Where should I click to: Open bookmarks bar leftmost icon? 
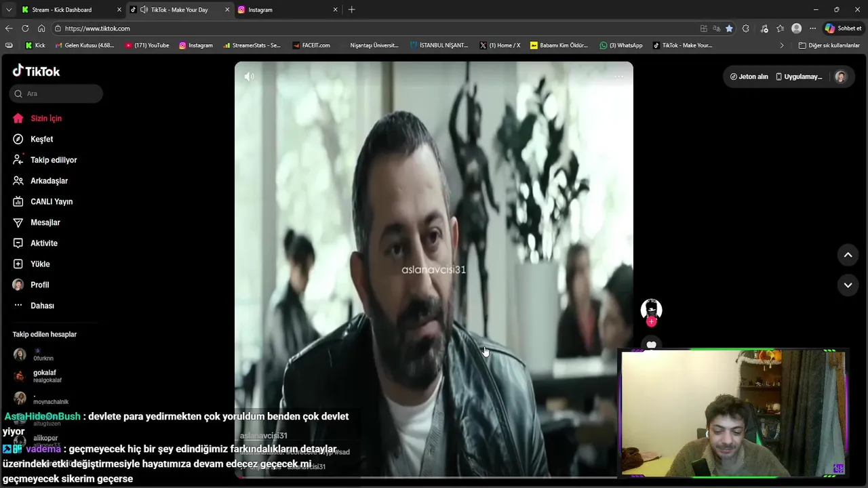pyautogui.click(x=9, y=45)
